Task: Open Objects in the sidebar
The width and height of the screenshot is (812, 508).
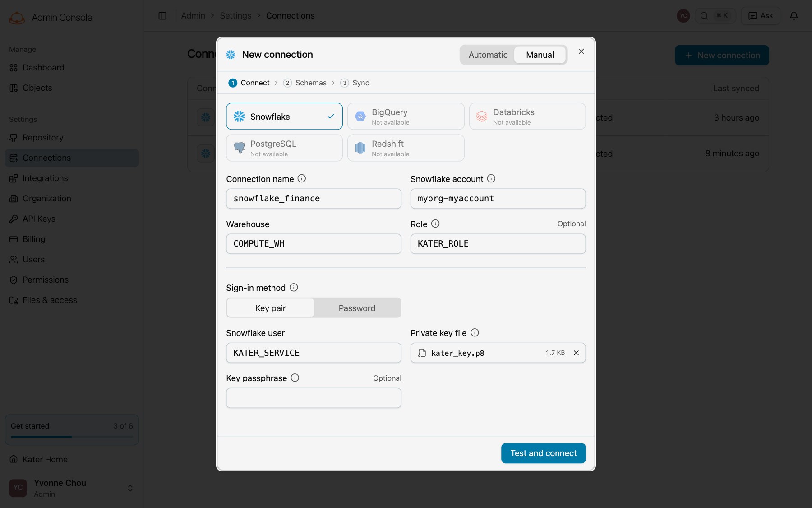Action: (x=72, y=88)
